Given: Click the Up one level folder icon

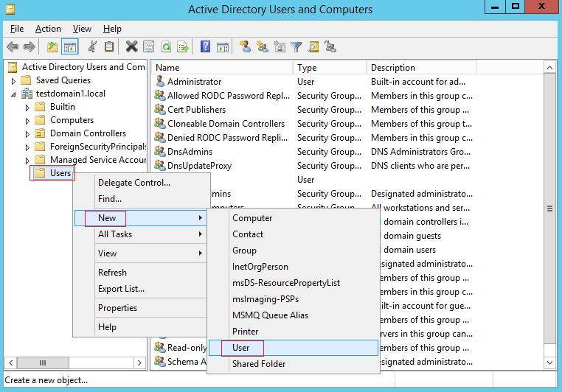Looking at the screenshot, I should [x=52, y=47].
